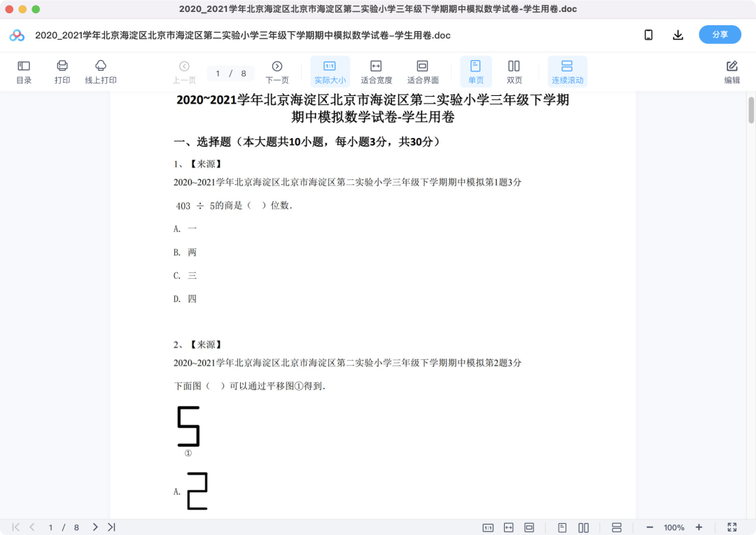Click source line ending 第1题3分
Viewport: 756px width, 535px height.
point(347,182)
